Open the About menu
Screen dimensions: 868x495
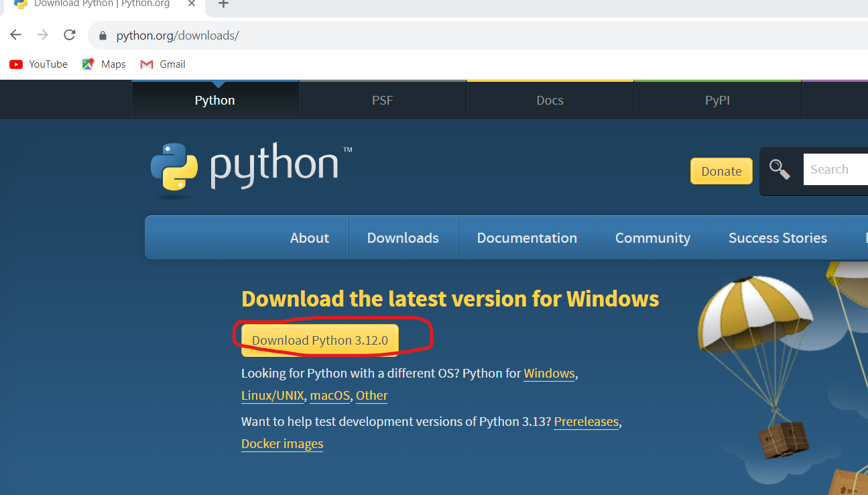pos(310,238)
